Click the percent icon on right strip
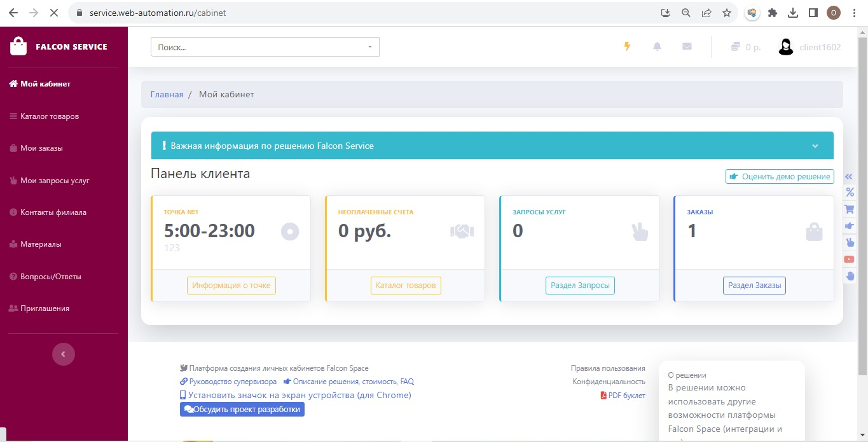The width and height of the screenshot is (868, 442). [x=850, y=192]
